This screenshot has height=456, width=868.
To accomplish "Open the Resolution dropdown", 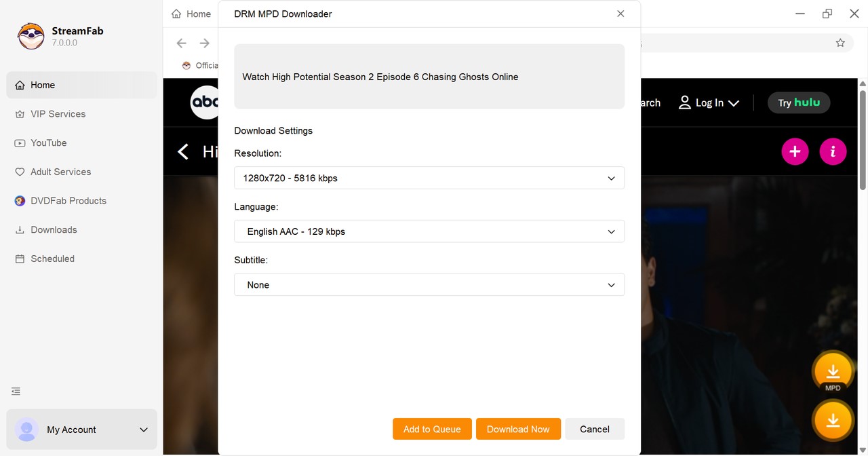I will [429, 178].
